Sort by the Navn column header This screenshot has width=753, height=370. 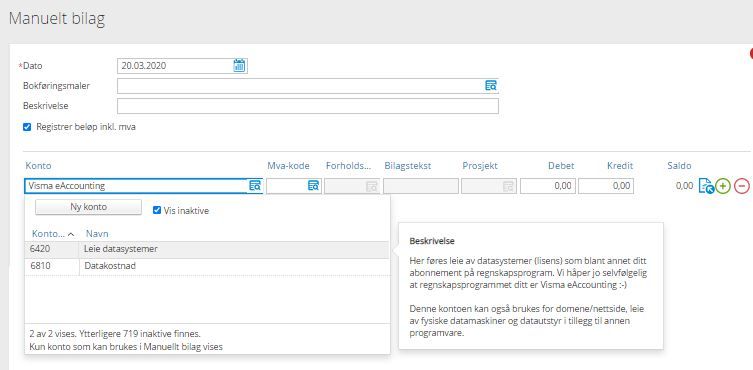pos(97,234)
